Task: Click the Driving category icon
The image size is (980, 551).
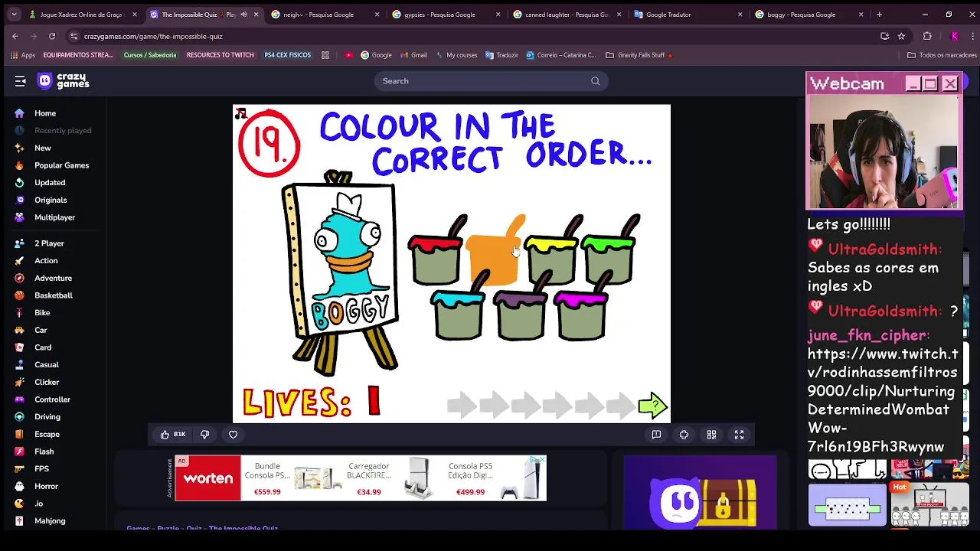Action: pos(19,417)
